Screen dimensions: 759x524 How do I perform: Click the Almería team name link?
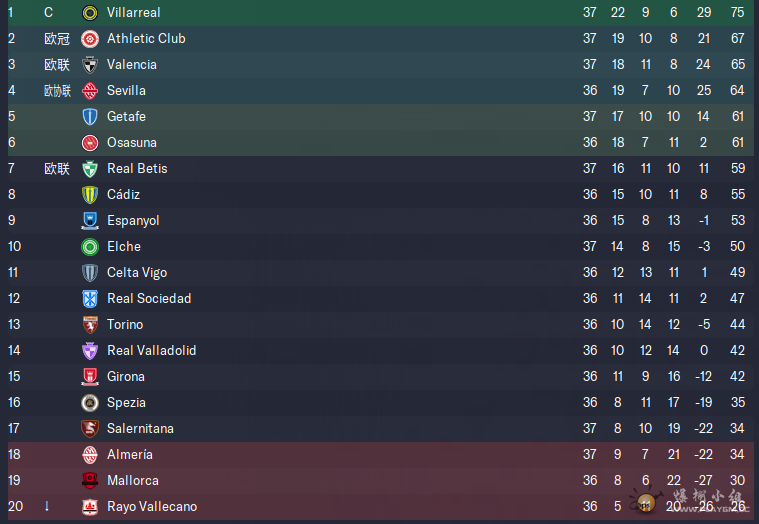click(130, 455)
